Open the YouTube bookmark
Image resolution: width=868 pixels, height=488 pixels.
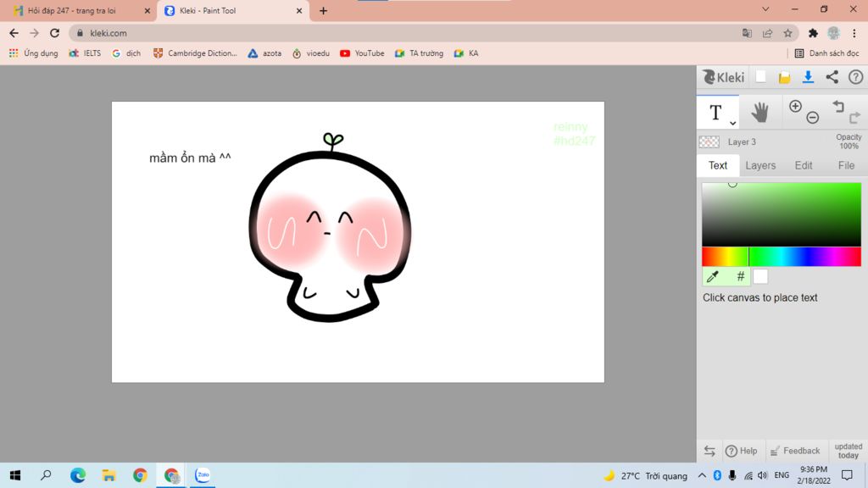coord(362,53)
